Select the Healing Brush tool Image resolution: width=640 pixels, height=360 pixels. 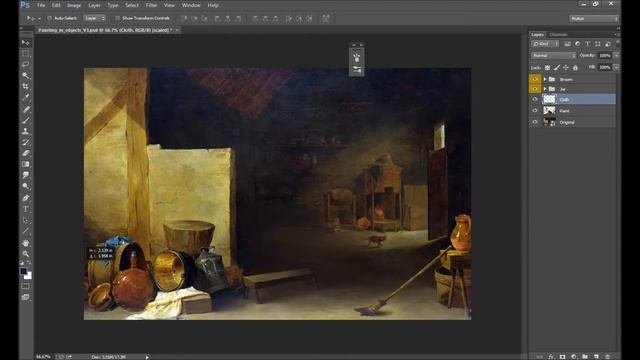(26, 109)
